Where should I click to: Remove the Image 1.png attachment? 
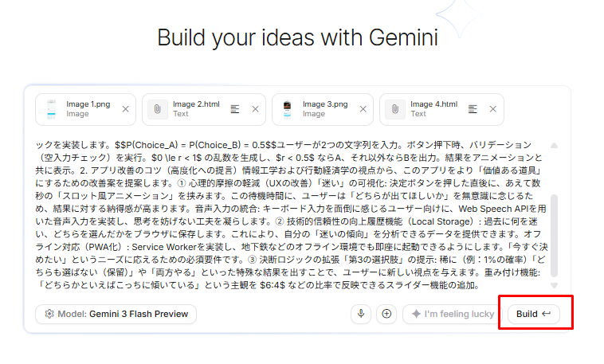pyautogui.click(x=125, y=109)
